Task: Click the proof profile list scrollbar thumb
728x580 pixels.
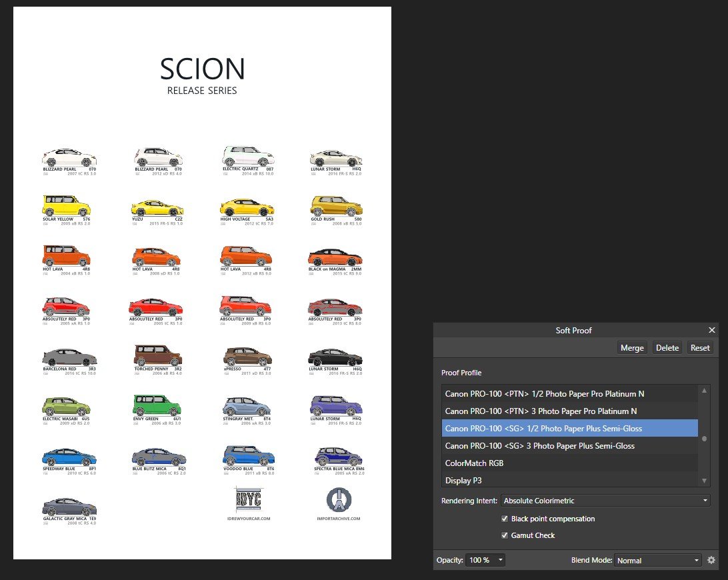Action: 704,439
